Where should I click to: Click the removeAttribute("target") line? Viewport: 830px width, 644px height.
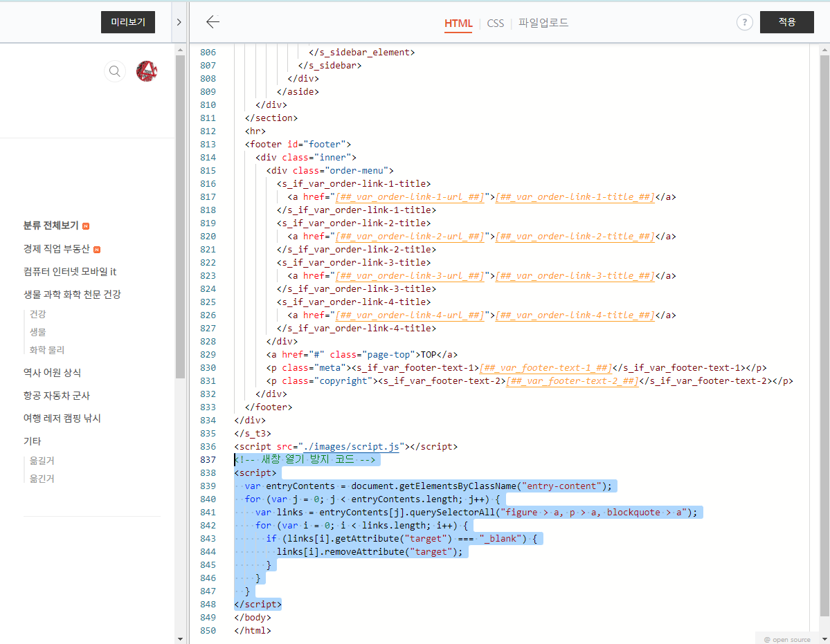point(370,551)
